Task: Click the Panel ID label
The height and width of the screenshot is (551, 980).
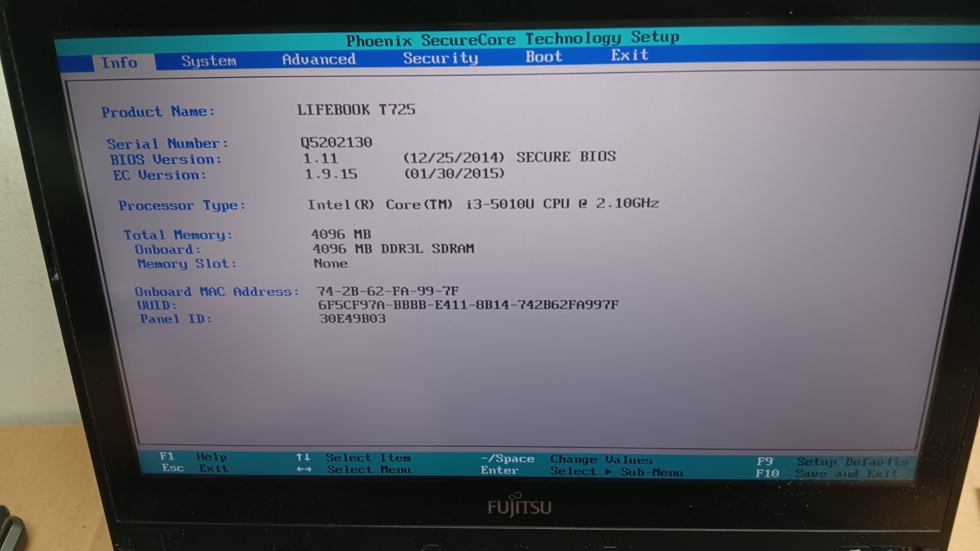Action: (x=176, y=319)
